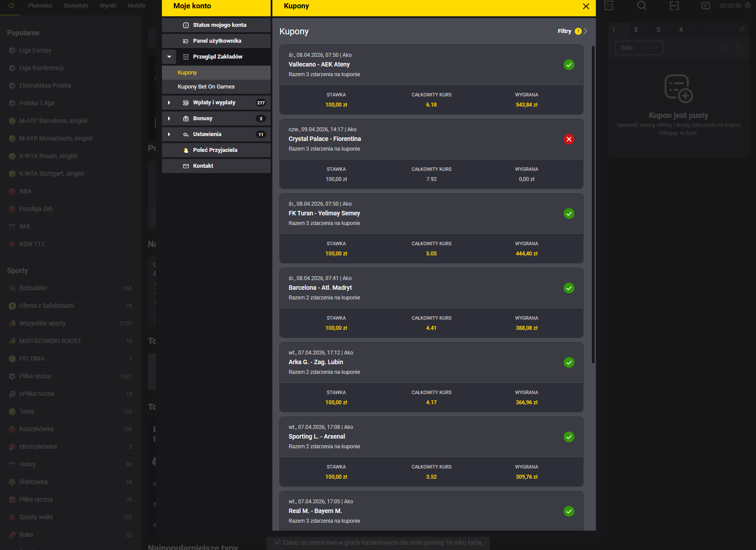Collapse the Przegląd Zakładów section arrow

(169, 57)
